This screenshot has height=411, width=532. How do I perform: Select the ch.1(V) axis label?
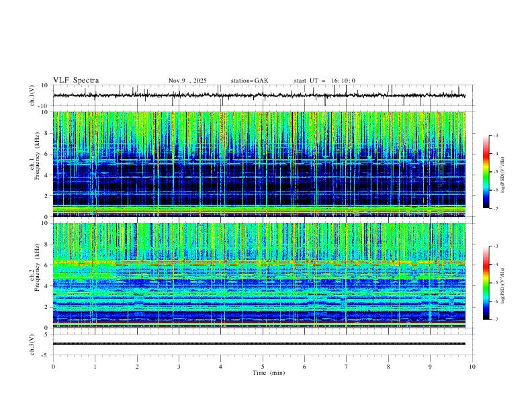coord(32,95)
